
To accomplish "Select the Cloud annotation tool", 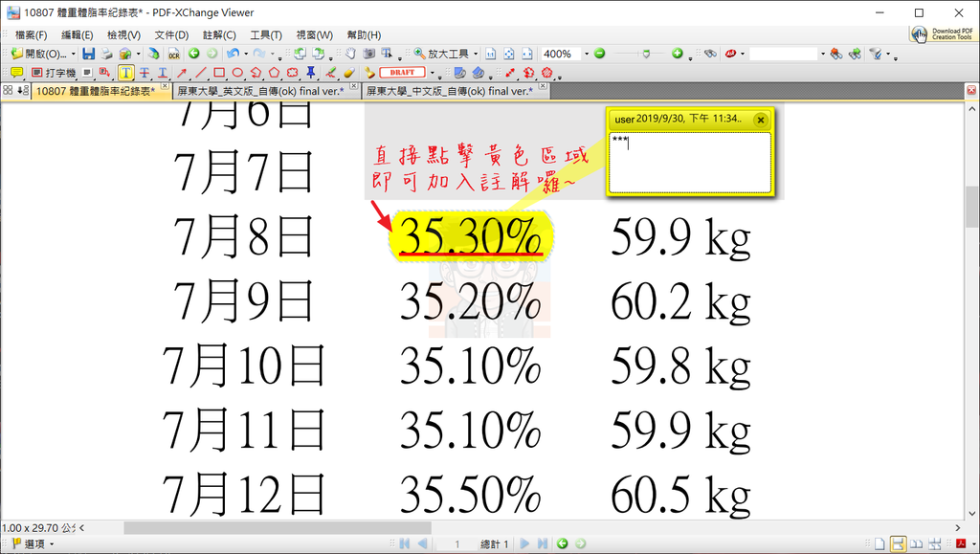I will point(292,73).
